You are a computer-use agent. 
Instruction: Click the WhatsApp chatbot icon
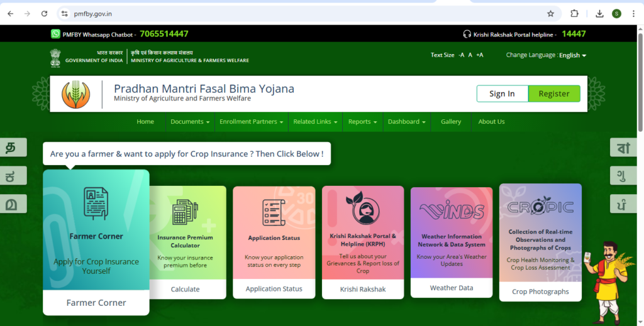point(55,34)
